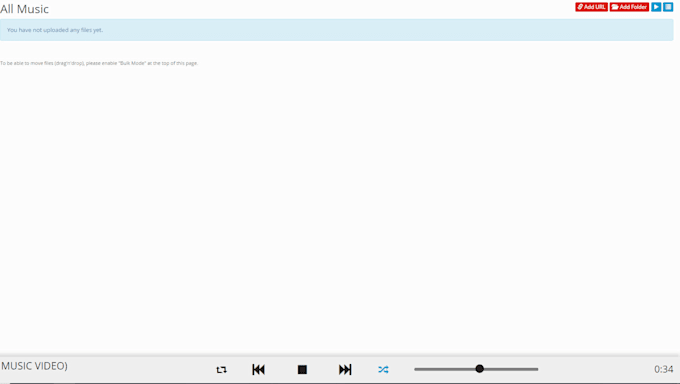
Task: Click the blue play-all icon button
Action: pyautogui.click(x=656, y=7)
